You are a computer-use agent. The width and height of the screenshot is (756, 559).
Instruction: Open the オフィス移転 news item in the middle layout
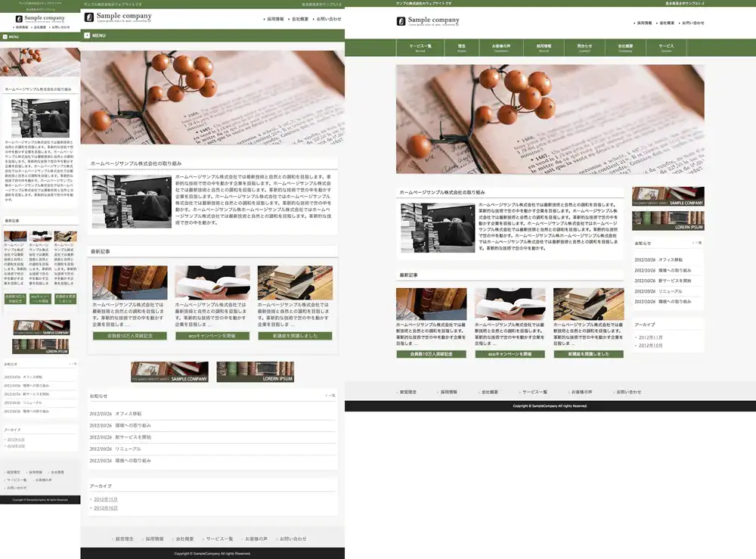click(x=128, y=414)
